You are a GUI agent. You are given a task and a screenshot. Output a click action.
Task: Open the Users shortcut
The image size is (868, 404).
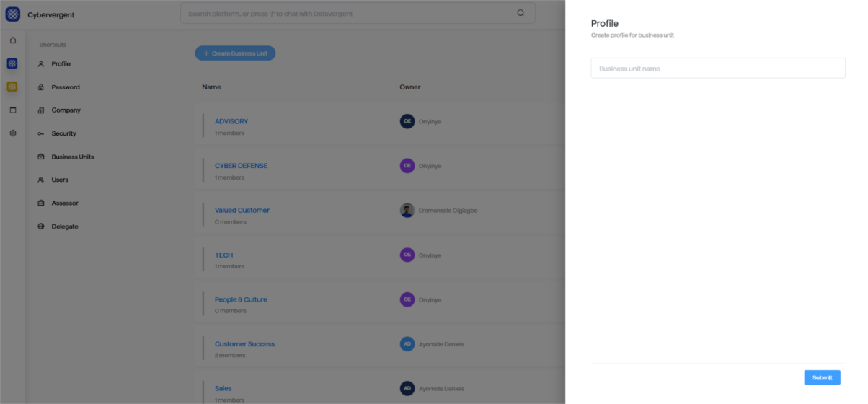coord(60,180)
